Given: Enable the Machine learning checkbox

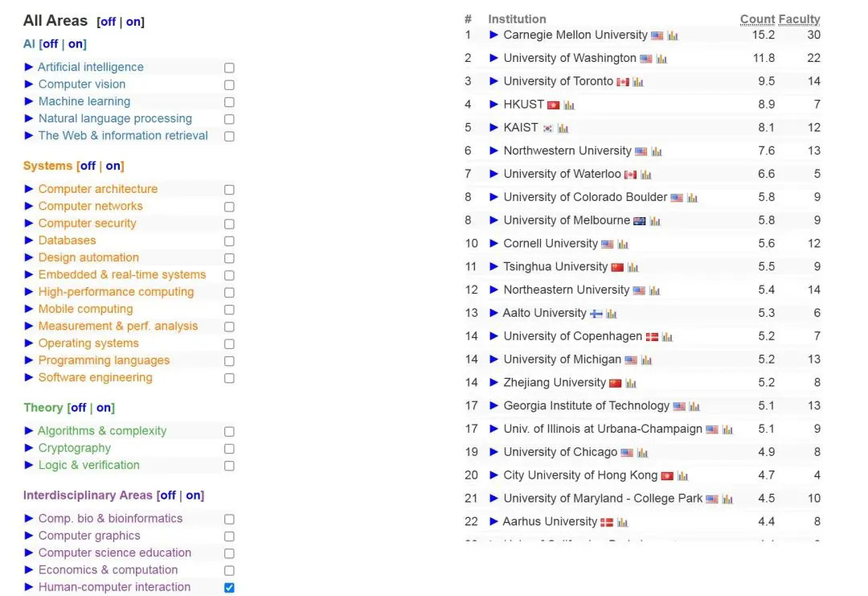Looking at the screenshot, I should 229,102.
